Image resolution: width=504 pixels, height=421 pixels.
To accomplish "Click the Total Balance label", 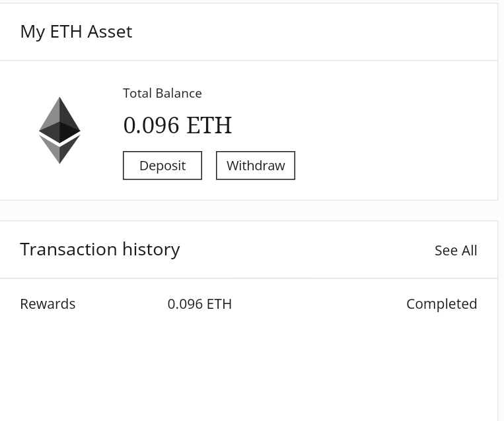I will (x=162, y=93).
